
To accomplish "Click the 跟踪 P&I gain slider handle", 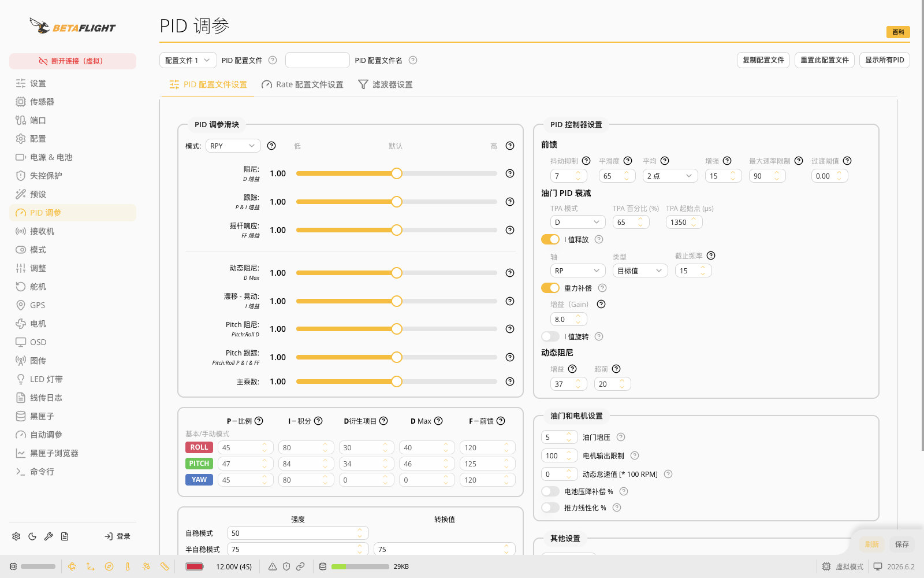I will tap(397, 202).
